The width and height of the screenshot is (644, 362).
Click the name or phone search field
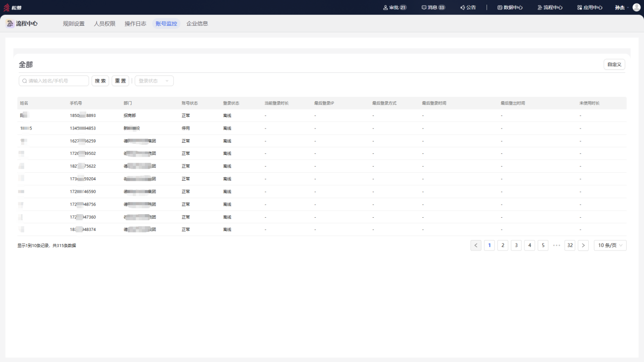pos(54,81)
